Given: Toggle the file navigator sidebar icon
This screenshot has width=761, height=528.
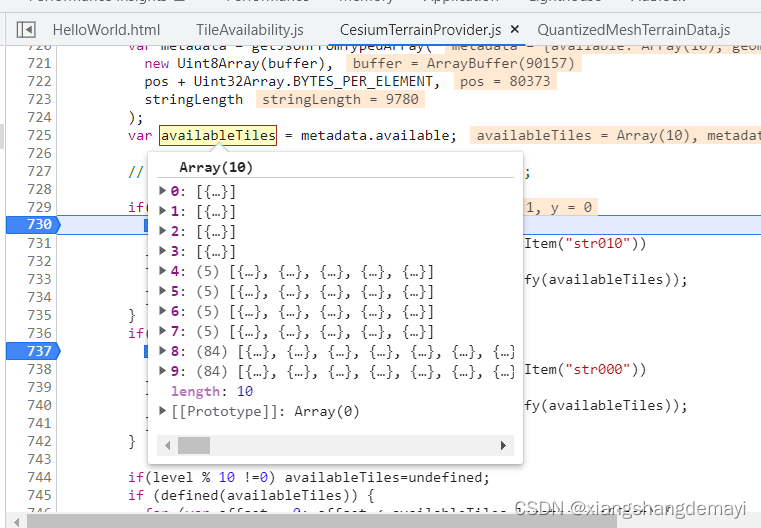Looking at the screenshot, I should (x=26, y=30).
